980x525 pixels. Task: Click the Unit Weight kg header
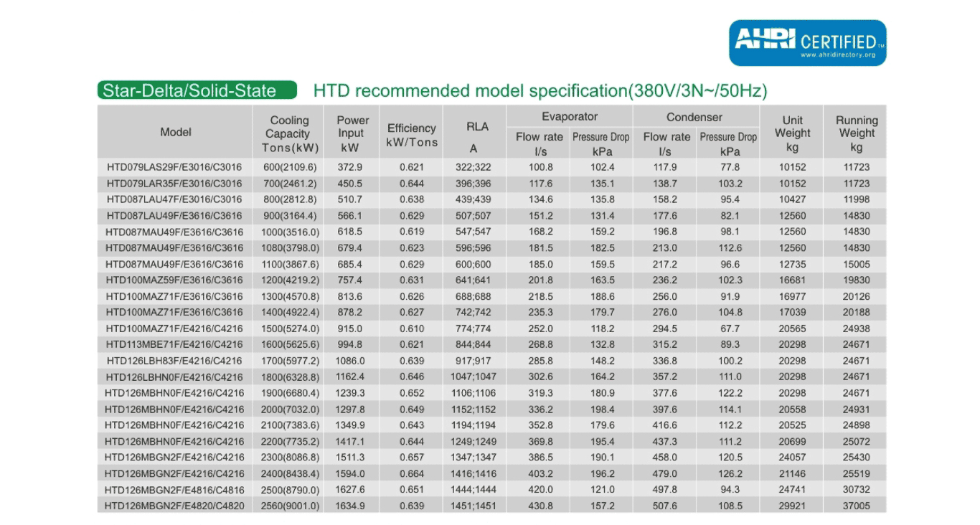click(x=792, y=133)
